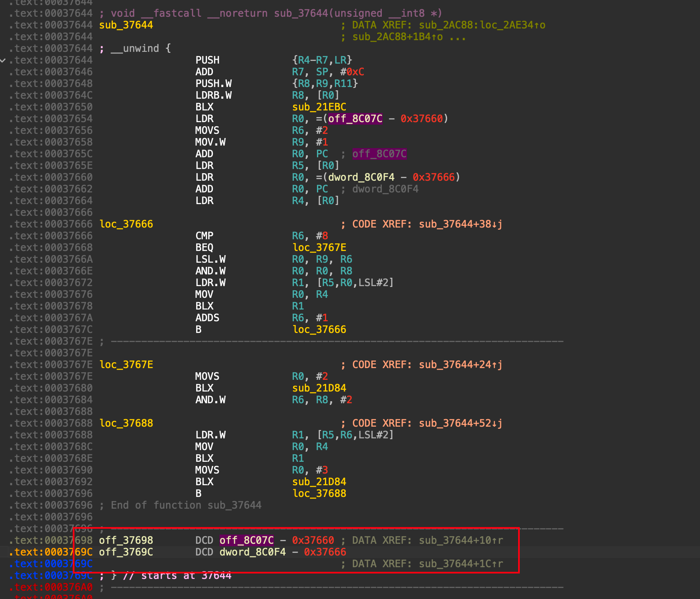Image resolution: width=700 pixels, height=599 pixels.
Task: Select the LDRB.W mnemonic
Action: 213,95
